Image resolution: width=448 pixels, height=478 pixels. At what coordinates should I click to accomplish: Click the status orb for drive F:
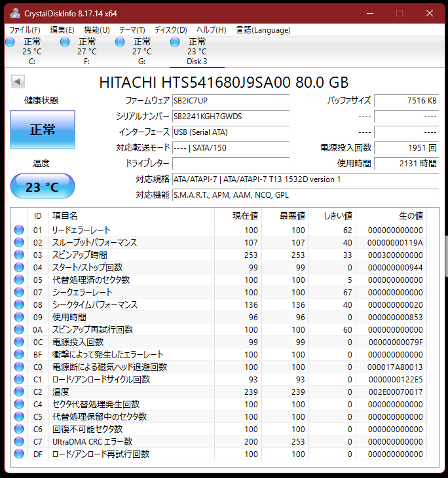click(65, 43)
